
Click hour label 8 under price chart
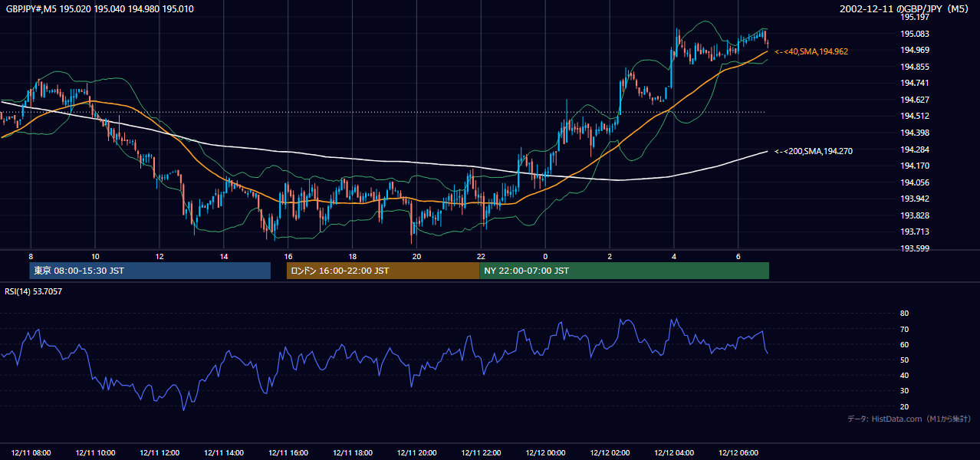tap(31, 256)
